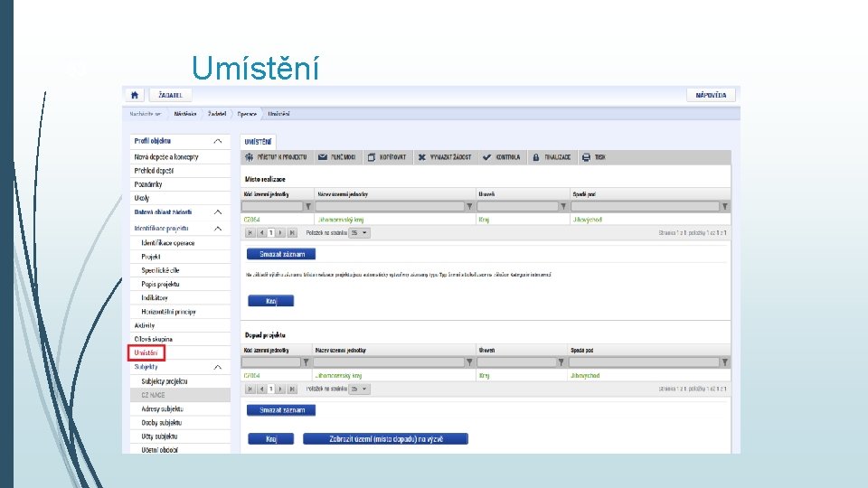Go to next page in Místo realizace pager
Screen dimensions: 868x488
(281, 233)
